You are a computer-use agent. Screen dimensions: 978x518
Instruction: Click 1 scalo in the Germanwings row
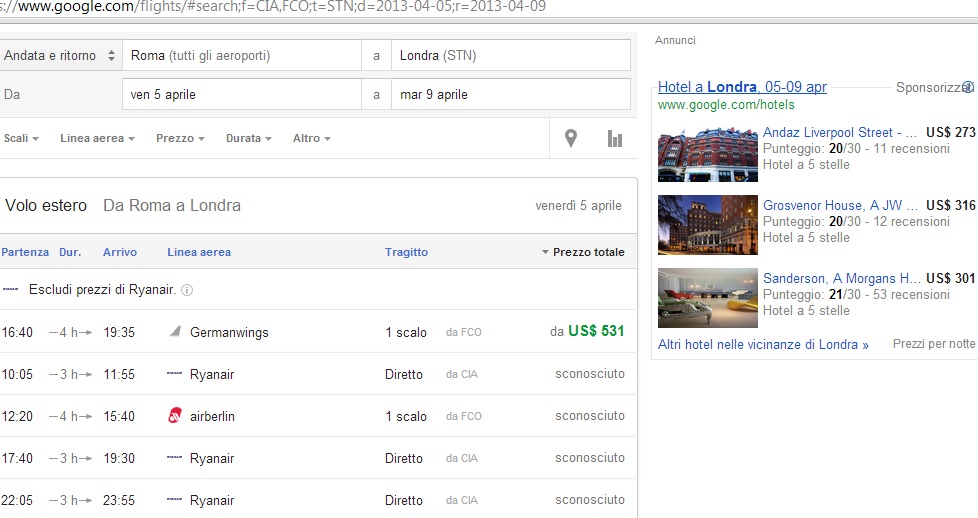406,333
